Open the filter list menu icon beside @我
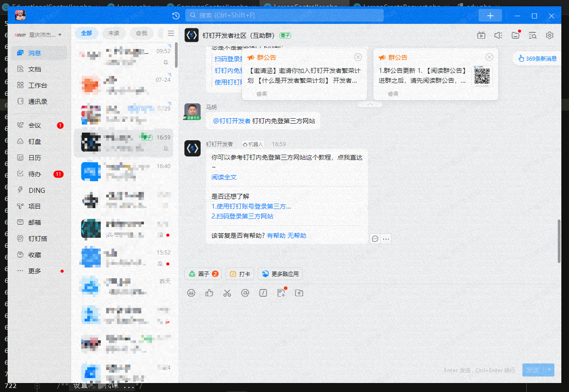 pyautogui.click(x=171, y=33)
